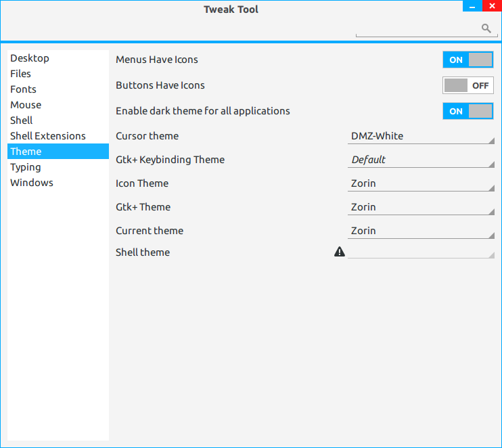
Task: Open the Gtk+ Theme dropdown
Action: (421, 207)
